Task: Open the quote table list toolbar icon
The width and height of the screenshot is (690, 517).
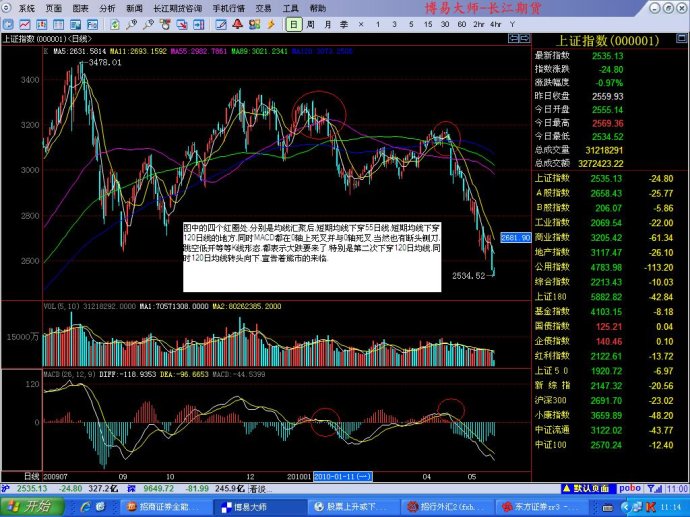Action: [x=58, y=24]
